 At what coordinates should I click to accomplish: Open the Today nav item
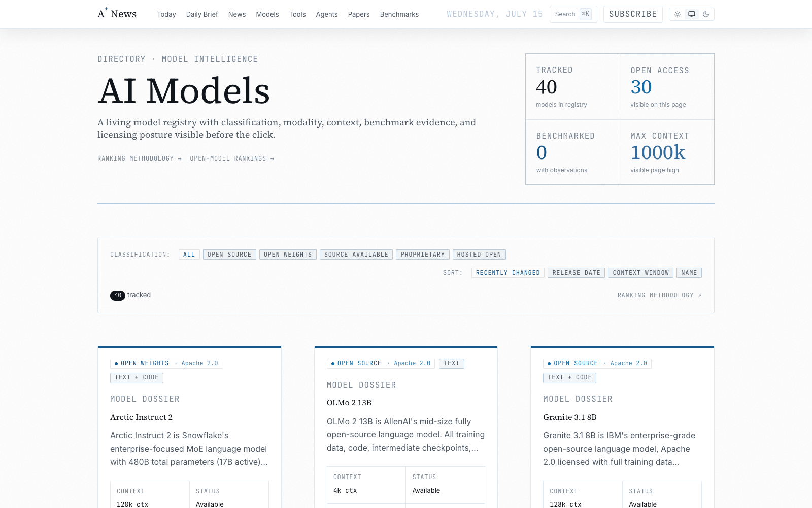click(166, 14)
